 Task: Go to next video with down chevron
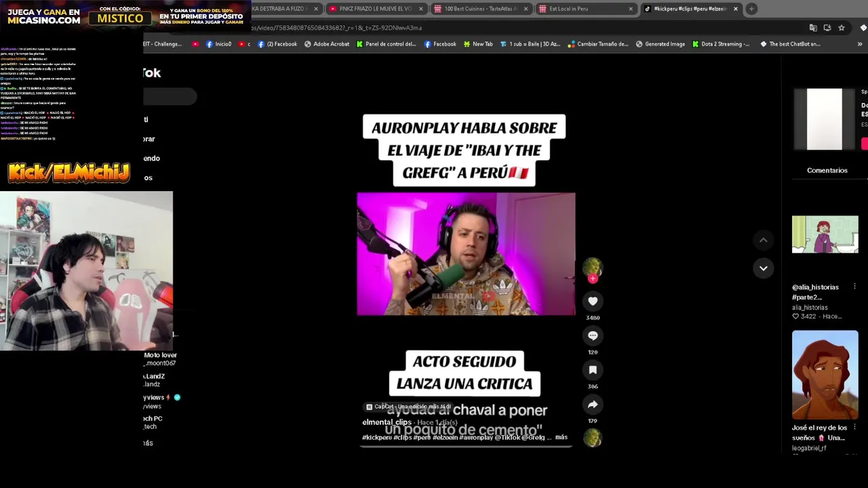click(763, 268)
